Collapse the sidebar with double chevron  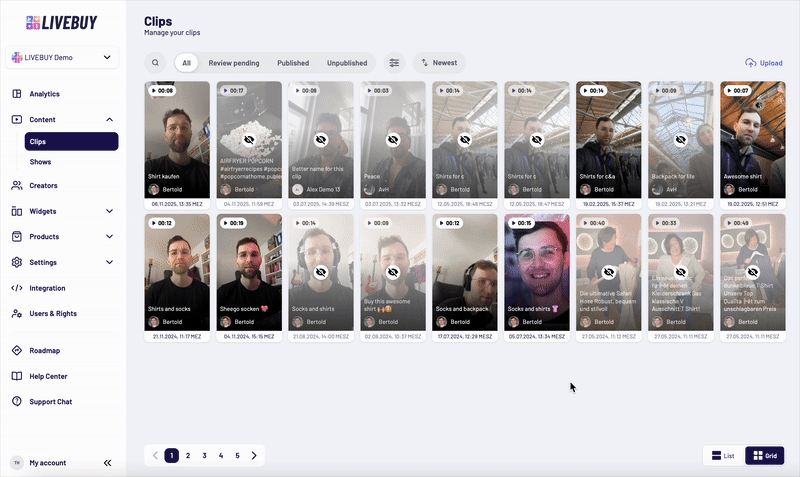point(108,463)
